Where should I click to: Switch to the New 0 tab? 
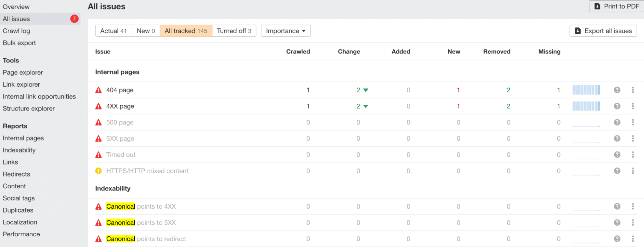click(146, 31)
